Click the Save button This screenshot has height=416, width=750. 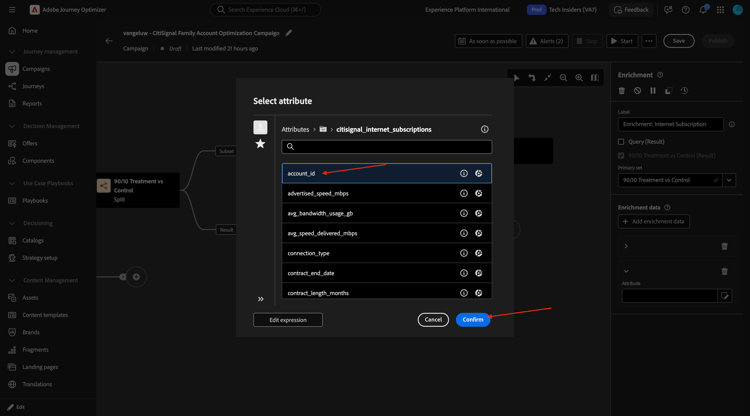coord(678,41)
